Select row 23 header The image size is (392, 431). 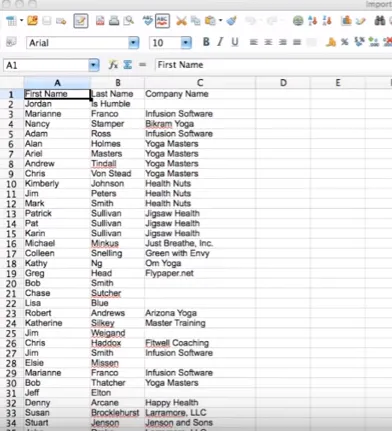click(11, 313)
